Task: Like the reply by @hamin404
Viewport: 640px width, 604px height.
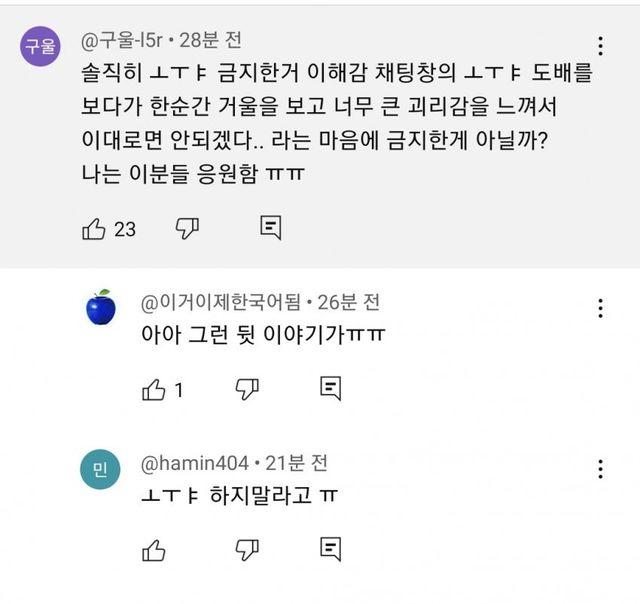Action: tap(153, 549)
